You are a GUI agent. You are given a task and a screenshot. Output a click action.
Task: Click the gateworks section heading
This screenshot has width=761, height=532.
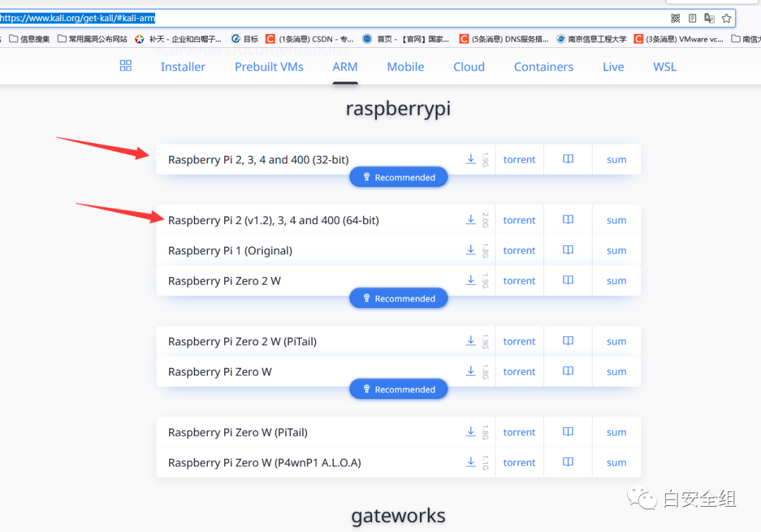point(398,516)
